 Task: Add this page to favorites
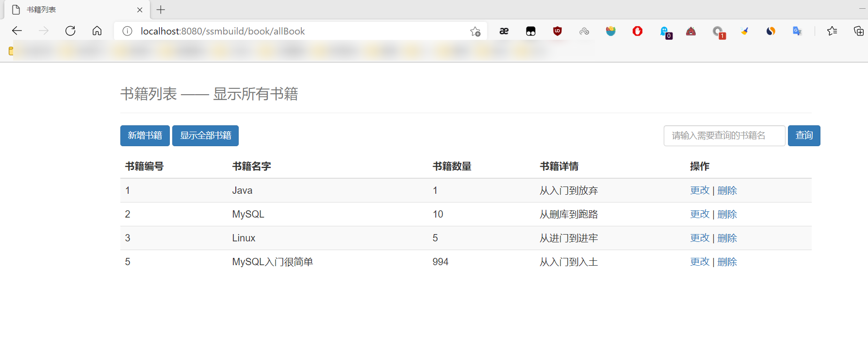[475, 32]
